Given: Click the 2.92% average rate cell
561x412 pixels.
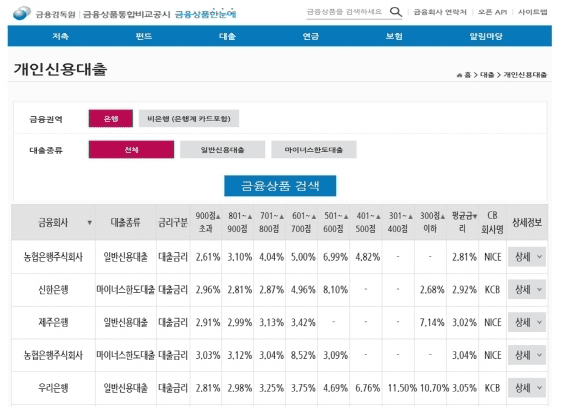Looking at the screenshot, I should pyautogui.click(x=464, y=289).
